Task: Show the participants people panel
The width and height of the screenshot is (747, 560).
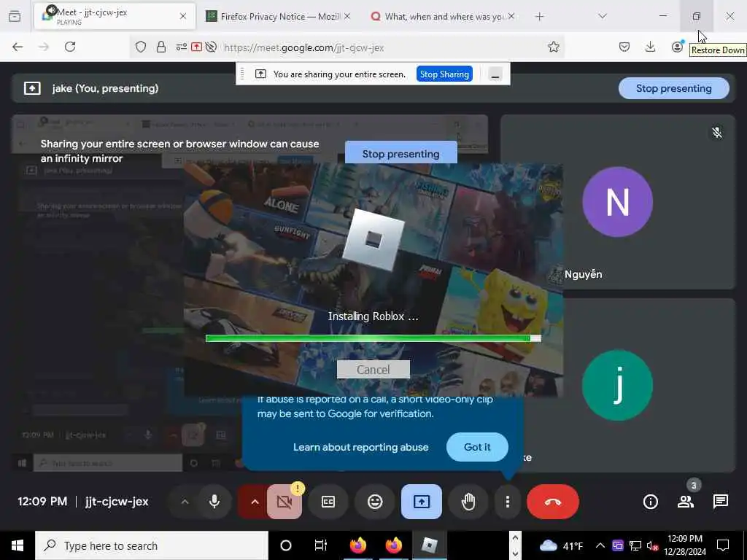Action: point(686,502)
